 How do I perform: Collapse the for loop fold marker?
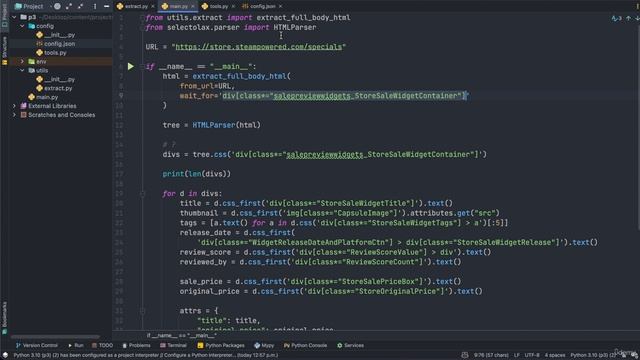pos(142,194)
